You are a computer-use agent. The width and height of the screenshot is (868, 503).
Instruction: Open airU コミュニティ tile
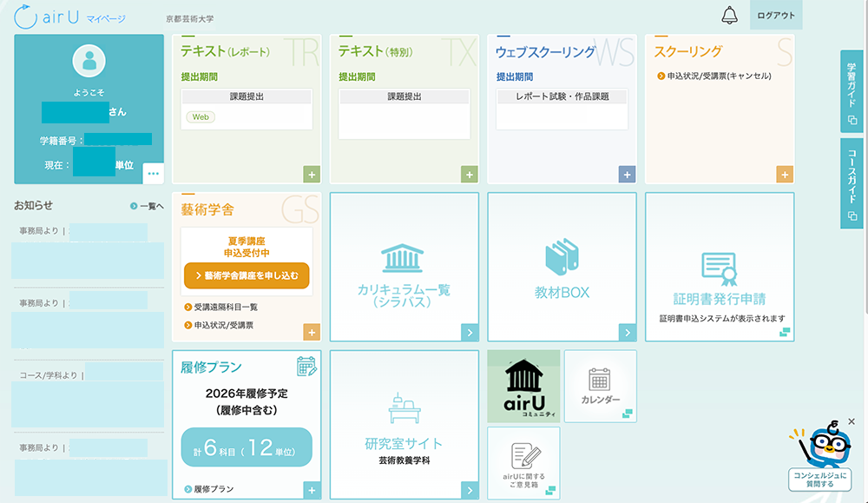point(523,386)
